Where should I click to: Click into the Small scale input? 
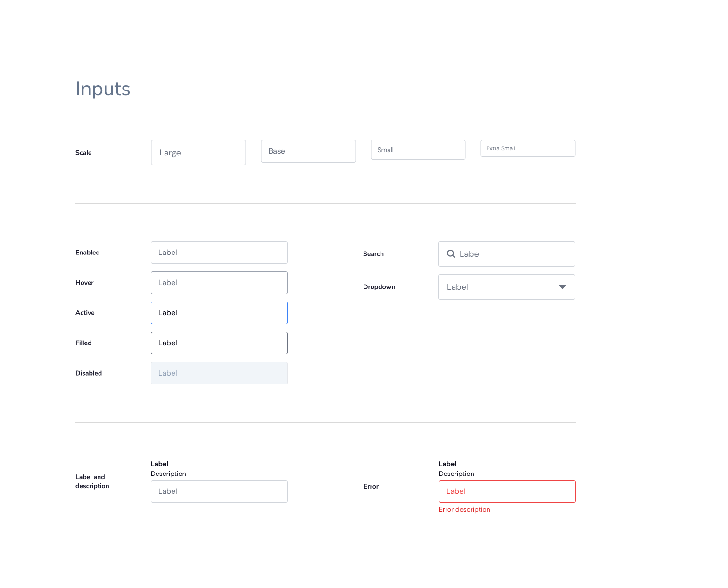(418, 150)
